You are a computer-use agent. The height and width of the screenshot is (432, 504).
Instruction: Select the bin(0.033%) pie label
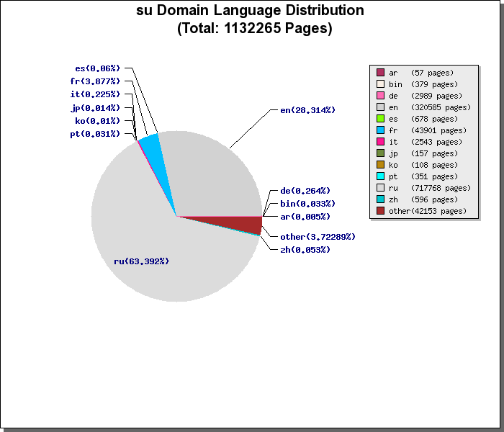click(x=307, y=204)
